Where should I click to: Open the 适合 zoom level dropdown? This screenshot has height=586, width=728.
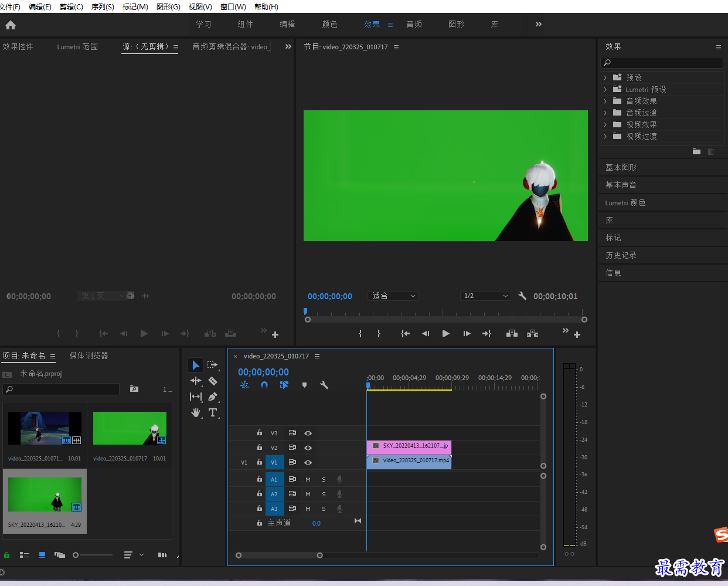tap(393, 296)
